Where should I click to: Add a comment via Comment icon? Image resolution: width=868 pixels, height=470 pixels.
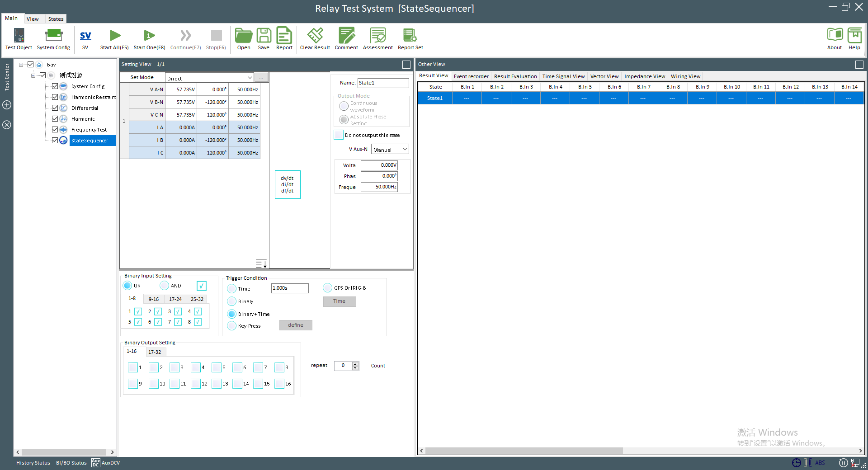click(346, 39)
